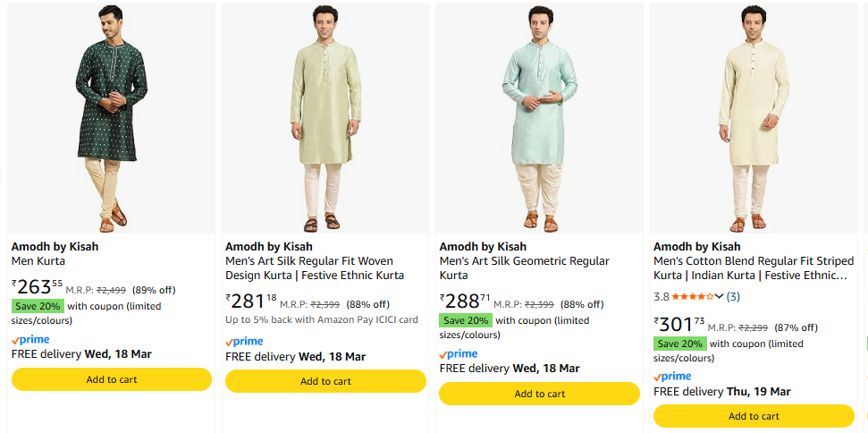Open the cream striped kurta image
This screenshot has height=433, width=868.
[x=754, y=118]
